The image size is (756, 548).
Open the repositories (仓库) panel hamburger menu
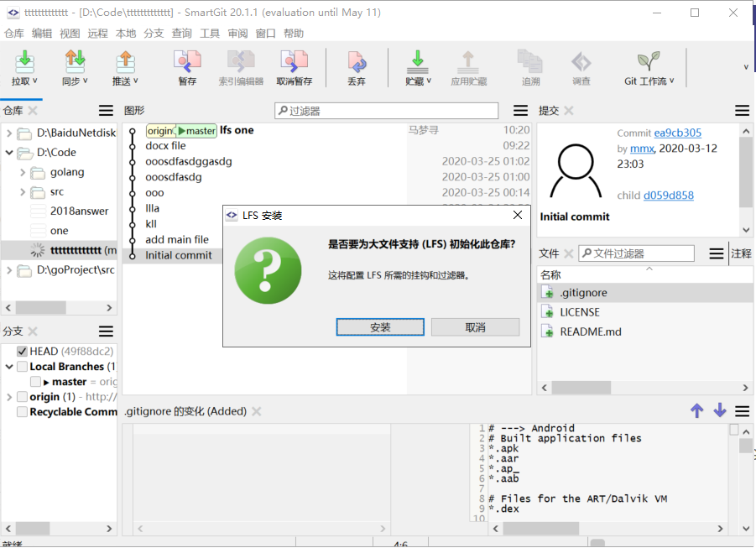(x=106, y=111)
